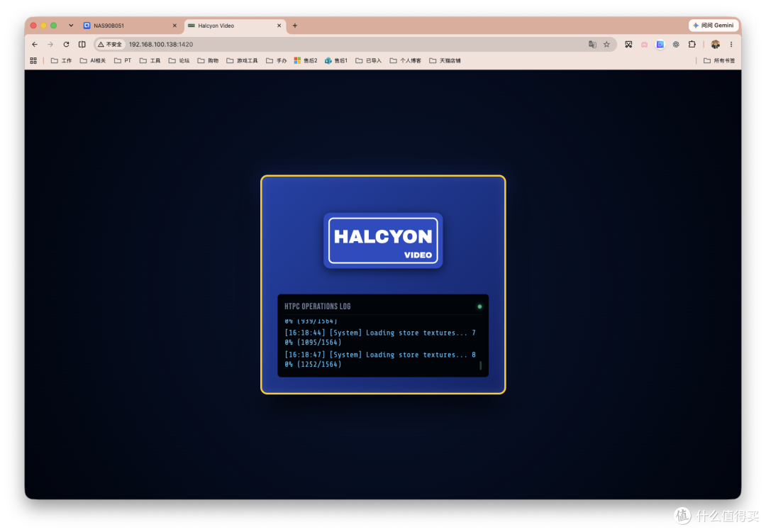
Task: Open the 天猫店铺 bookmark folder
Action: click(445, 60)
